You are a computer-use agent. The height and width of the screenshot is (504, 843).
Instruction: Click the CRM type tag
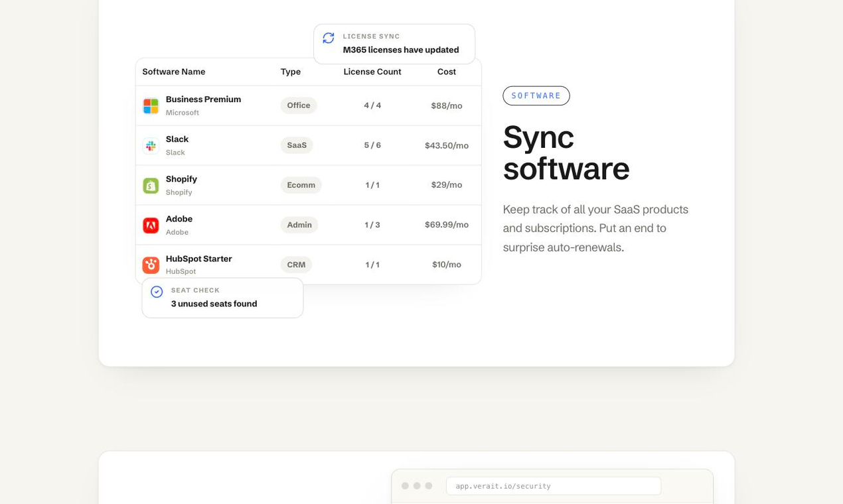(x=296, y=265)
